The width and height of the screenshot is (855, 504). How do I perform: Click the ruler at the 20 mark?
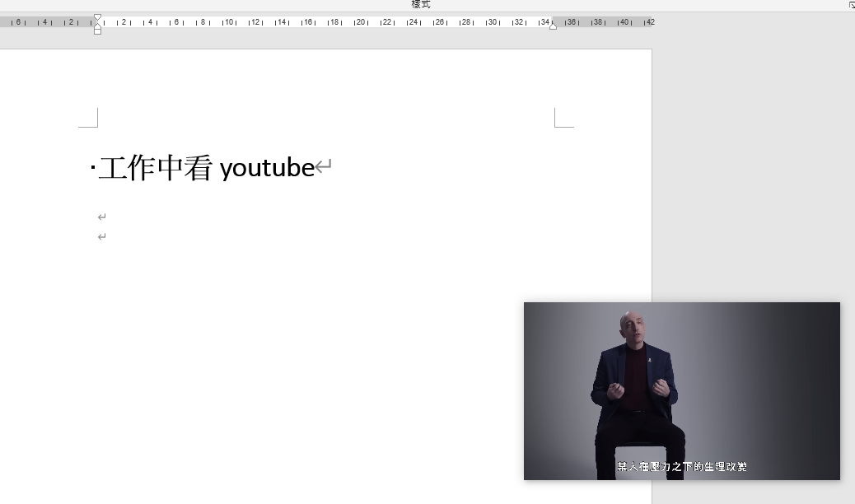click(x=360, y=22)
